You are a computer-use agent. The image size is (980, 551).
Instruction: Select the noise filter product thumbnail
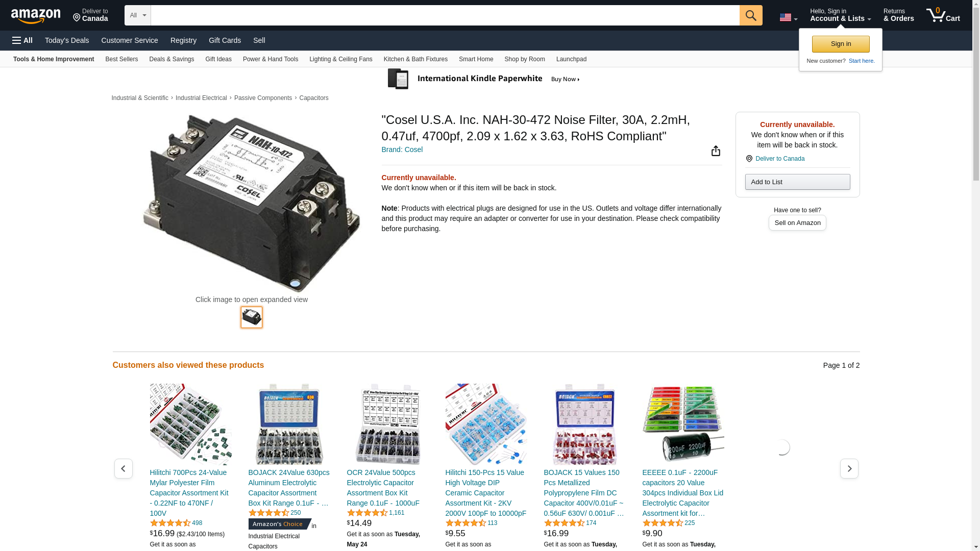[251, 317]
